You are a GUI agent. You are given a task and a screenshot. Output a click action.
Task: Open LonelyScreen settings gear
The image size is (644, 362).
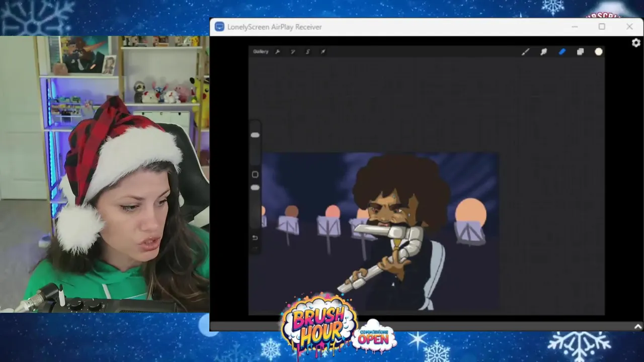point(636,43)
